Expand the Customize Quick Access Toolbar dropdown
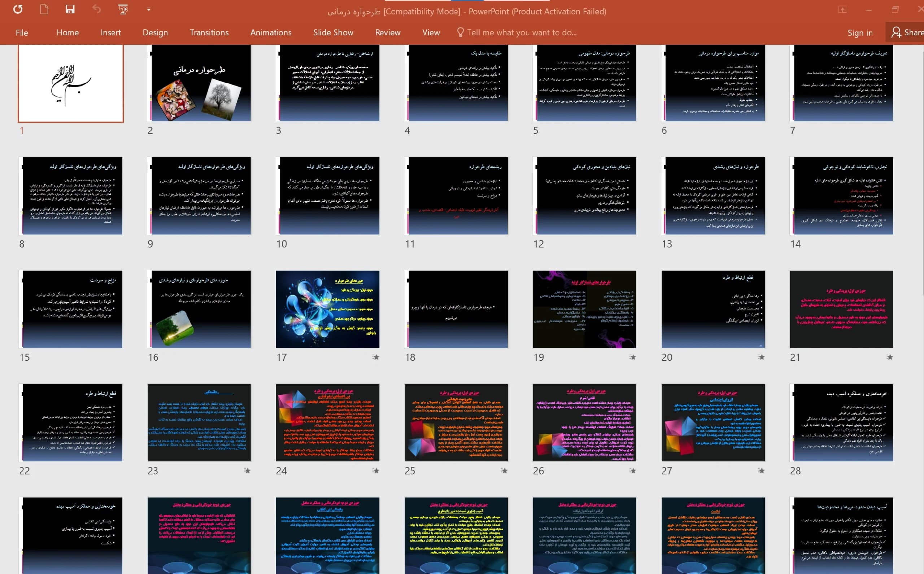924x574 pixels. 149,9
